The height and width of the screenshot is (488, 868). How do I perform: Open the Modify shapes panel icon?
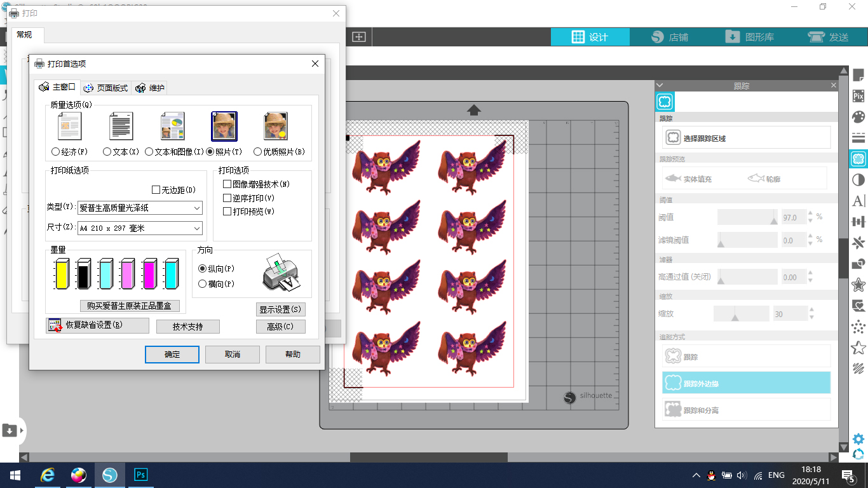(858, 264)
